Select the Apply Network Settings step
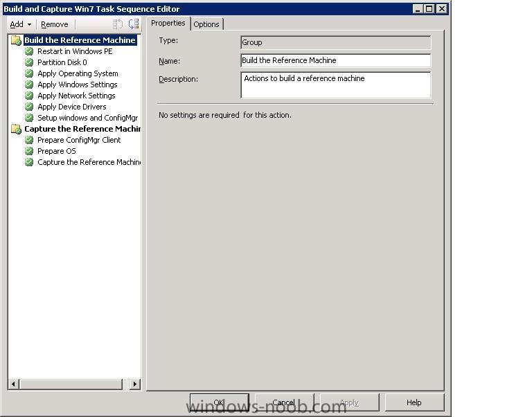Screen dimensions: 532x417 76,96
